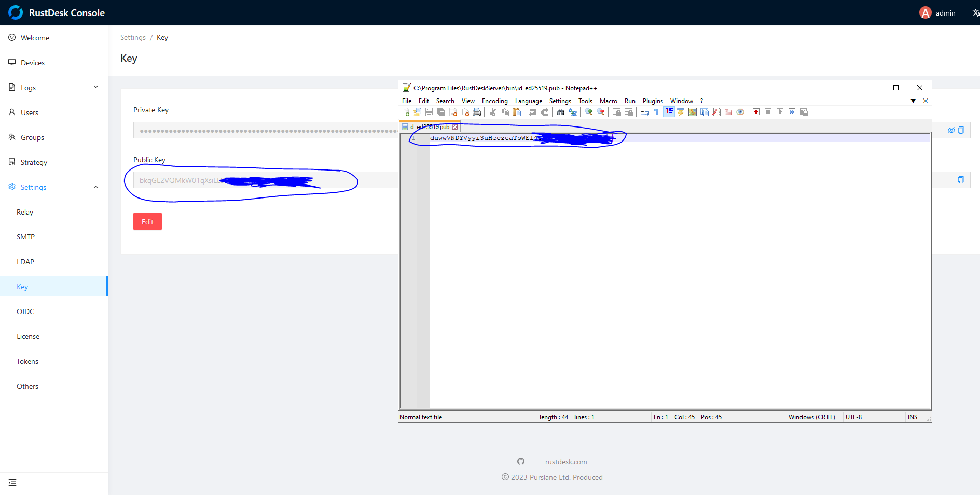Screen dimensions: 980x495
Task: Select the Cut tool in Notepad++ toolbar
Action: pos(492,112)
